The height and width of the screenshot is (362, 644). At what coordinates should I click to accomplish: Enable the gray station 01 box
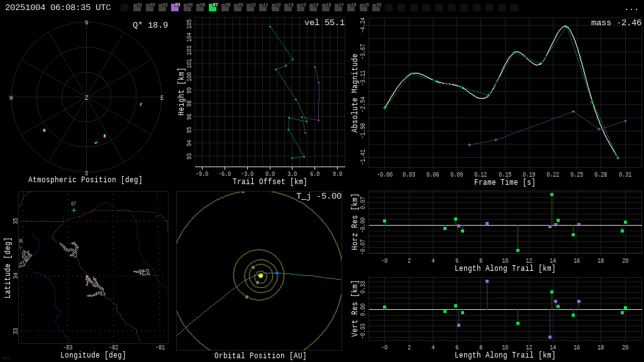coord(137,8)
